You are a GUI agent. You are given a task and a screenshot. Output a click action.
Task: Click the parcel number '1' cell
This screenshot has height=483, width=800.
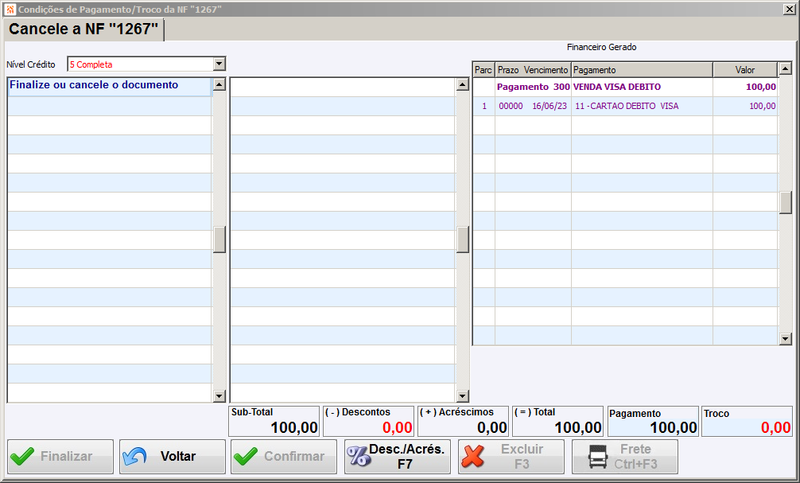484,106
